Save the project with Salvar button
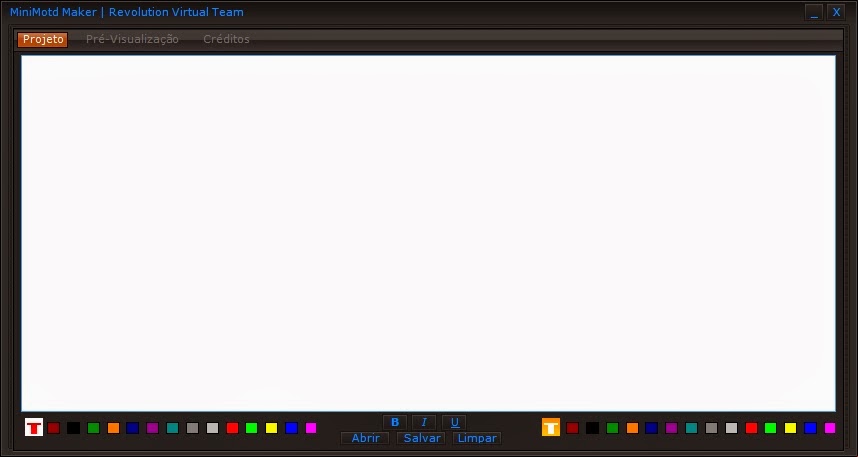Screen dimensions: 858x457 coord(422,438)
